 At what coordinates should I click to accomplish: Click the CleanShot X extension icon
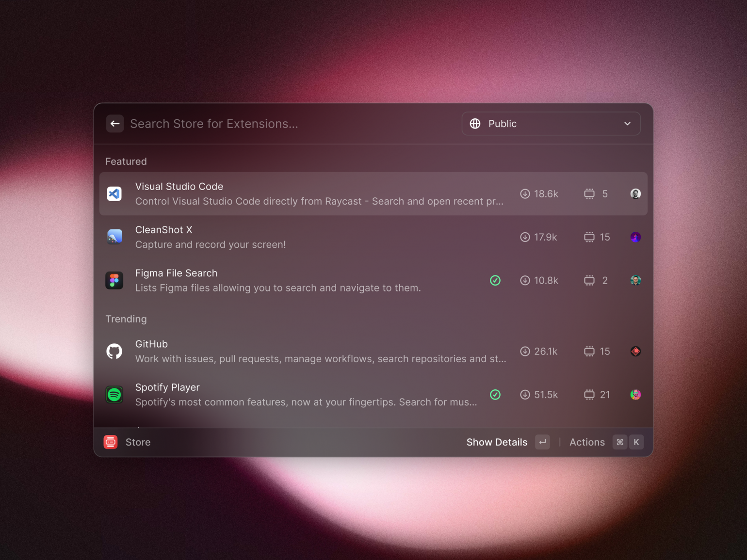[x=114, y=237]
